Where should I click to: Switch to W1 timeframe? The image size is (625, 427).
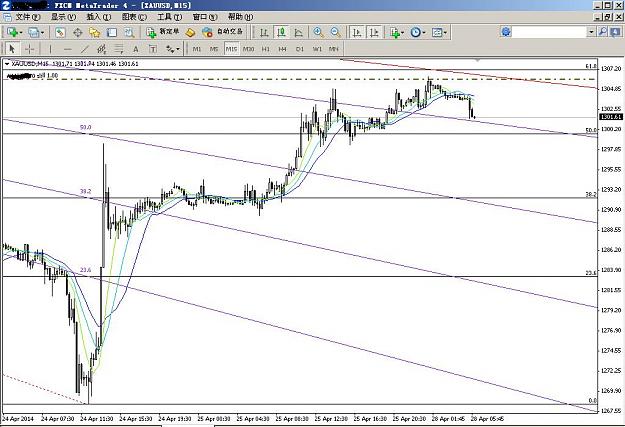coord(317,49)
